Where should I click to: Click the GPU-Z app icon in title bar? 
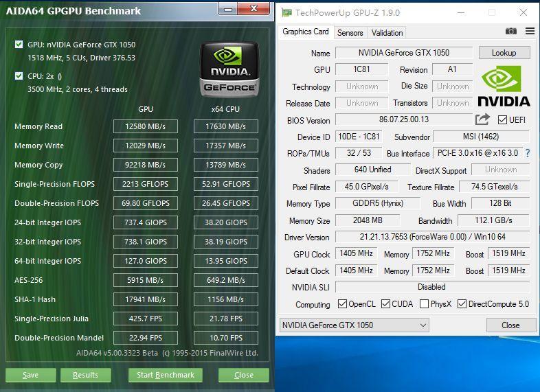pos(286,13)
